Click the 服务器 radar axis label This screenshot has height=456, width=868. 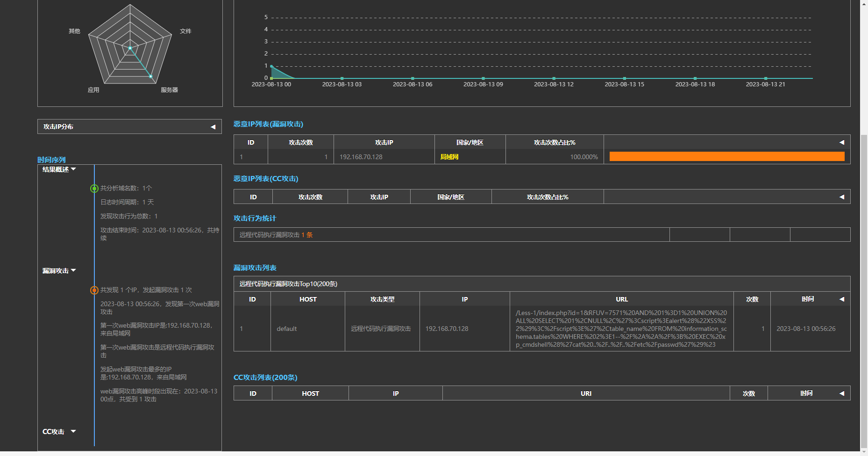(x=169, y=90)
